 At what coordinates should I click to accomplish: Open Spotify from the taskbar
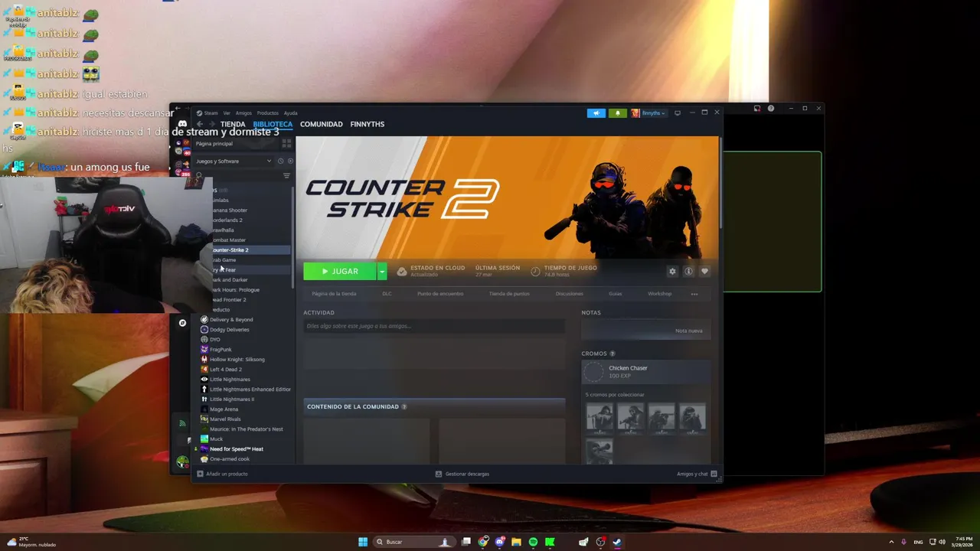pyautogui.click(x=533, y=542)
